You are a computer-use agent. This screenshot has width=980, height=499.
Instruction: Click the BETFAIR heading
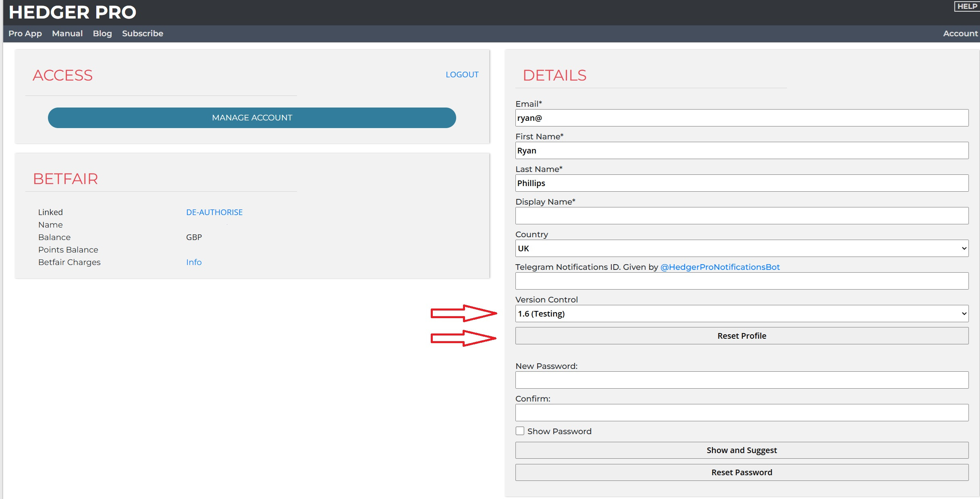point(65,179)
